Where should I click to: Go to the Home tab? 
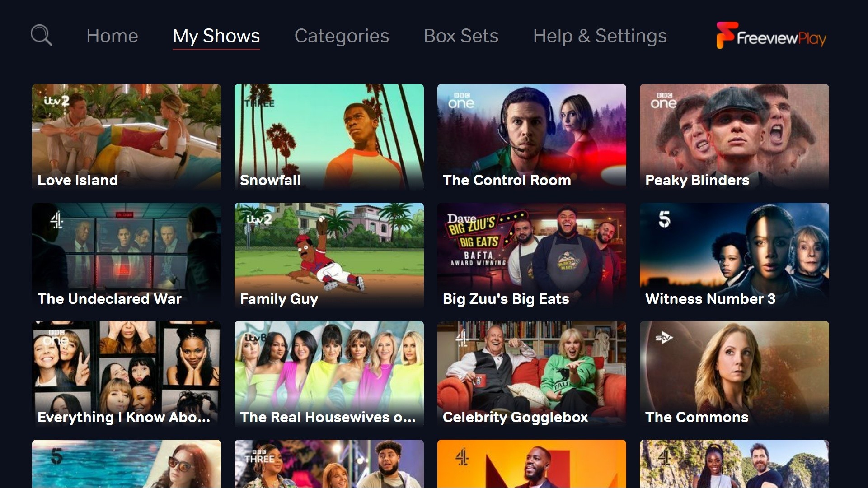[112, 36]
